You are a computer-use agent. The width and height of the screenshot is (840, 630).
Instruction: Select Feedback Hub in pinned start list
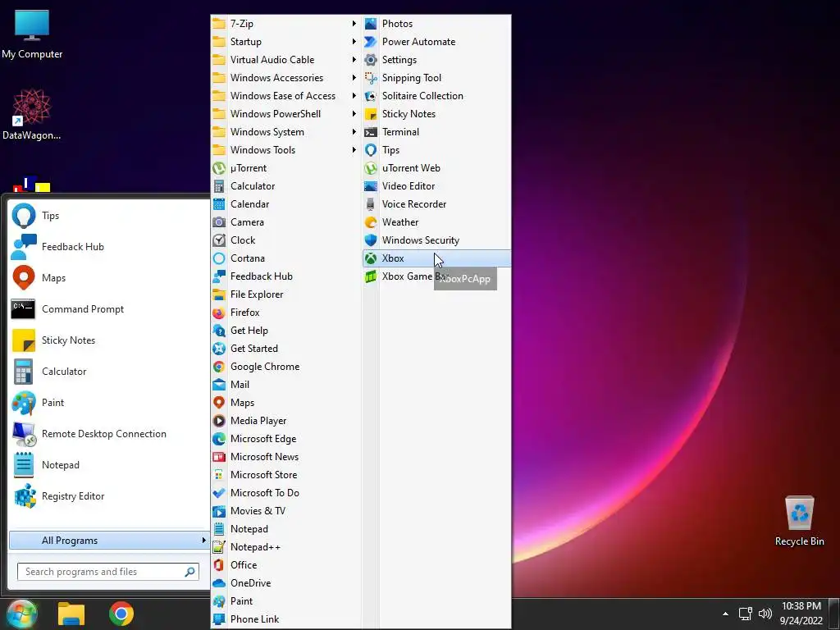pos(109,247)
